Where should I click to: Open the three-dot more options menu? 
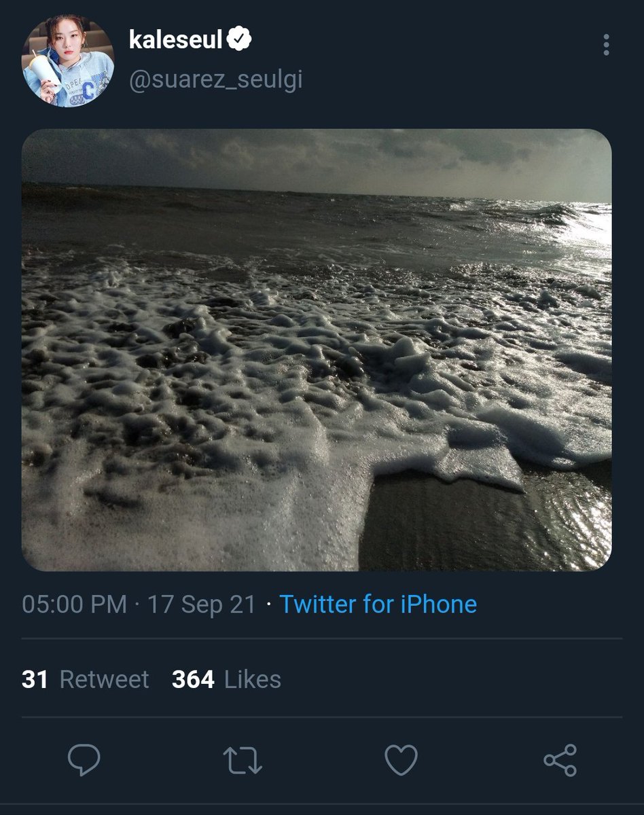[606, 45]
